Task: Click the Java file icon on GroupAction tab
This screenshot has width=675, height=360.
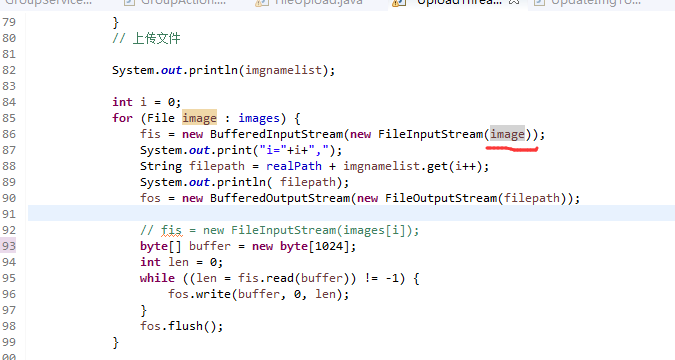Action: click(x=128, y=3)
